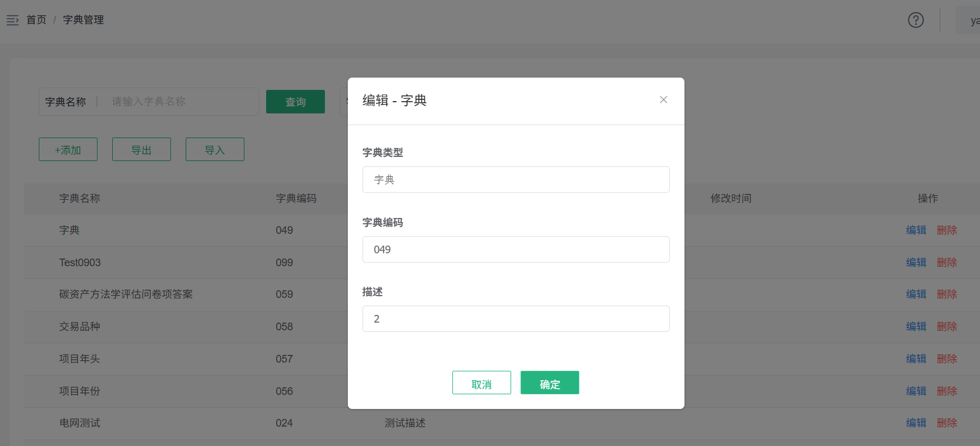Edit the 交易品种 row

coord(916,326)
